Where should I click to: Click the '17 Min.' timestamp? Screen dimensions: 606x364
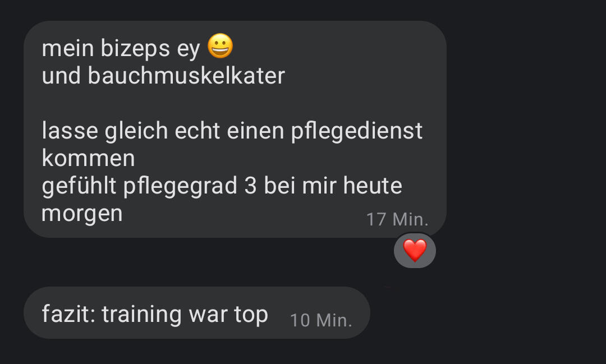(397, 219)
